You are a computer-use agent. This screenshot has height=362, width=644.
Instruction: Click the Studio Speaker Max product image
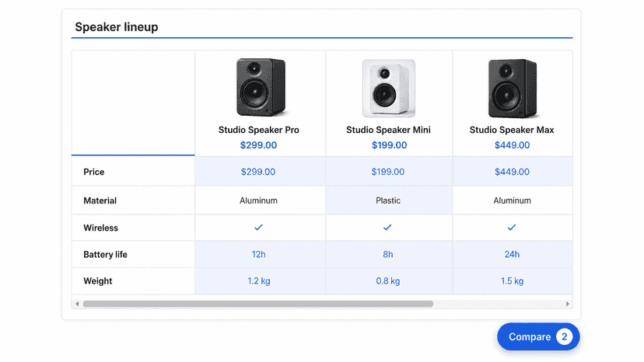[x=512, y=89]
